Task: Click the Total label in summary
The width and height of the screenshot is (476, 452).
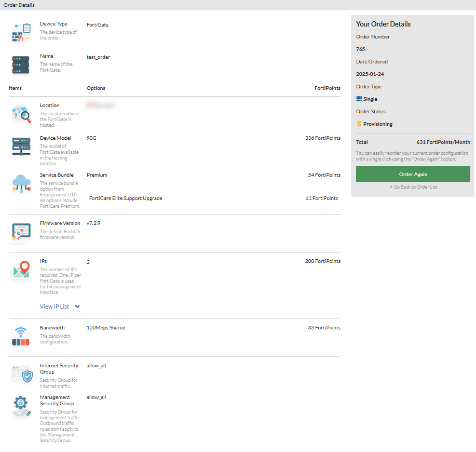Action: click(362, 142)
